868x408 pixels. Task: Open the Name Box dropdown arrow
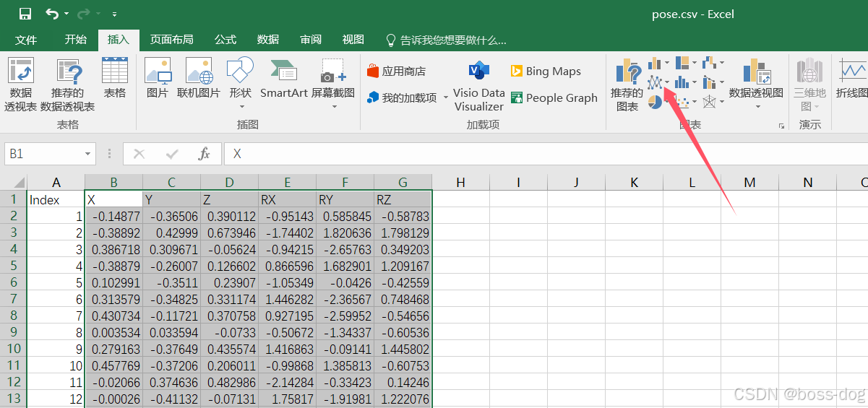(x=88, y=154)
